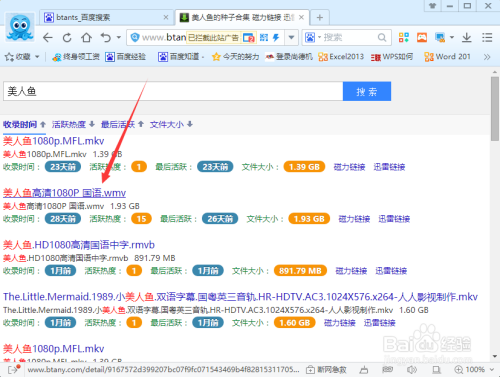Image resolution: width=500 pixels, height=377 pixels.
Task: Click 磁力链接 for the 891.79 MB file
Action: coord(351,271)
